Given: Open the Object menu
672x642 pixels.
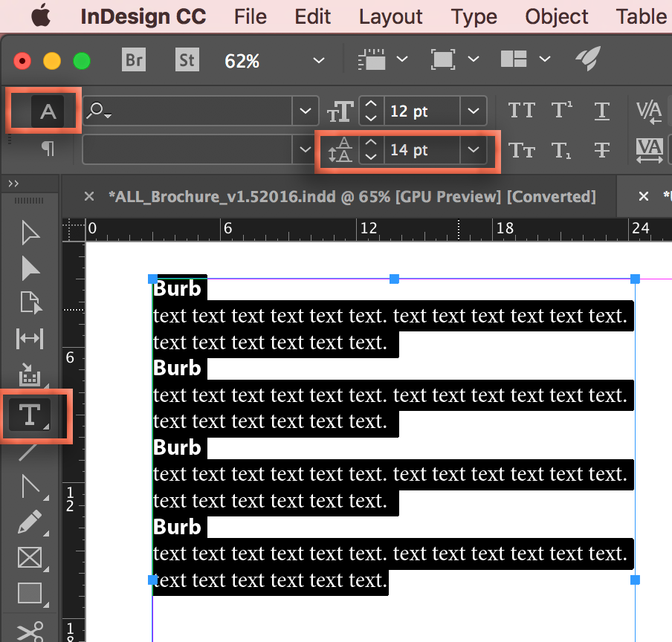Looking at the screenshot, I should click(556, 16).
